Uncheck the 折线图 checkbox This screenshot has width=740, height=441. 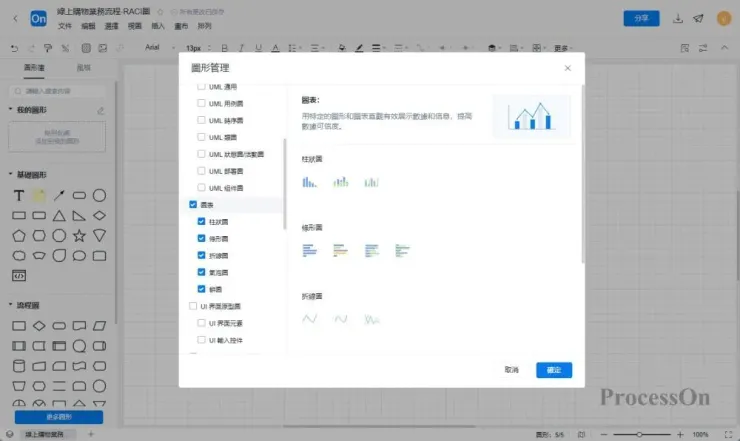(201, 255)
